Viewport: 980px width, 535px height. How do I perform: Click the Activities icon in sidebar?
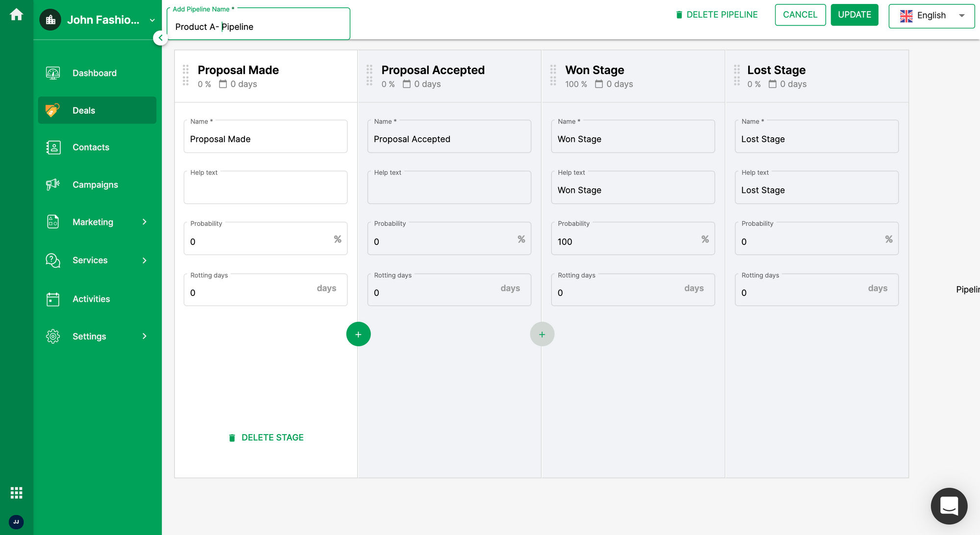pos(53,298)
